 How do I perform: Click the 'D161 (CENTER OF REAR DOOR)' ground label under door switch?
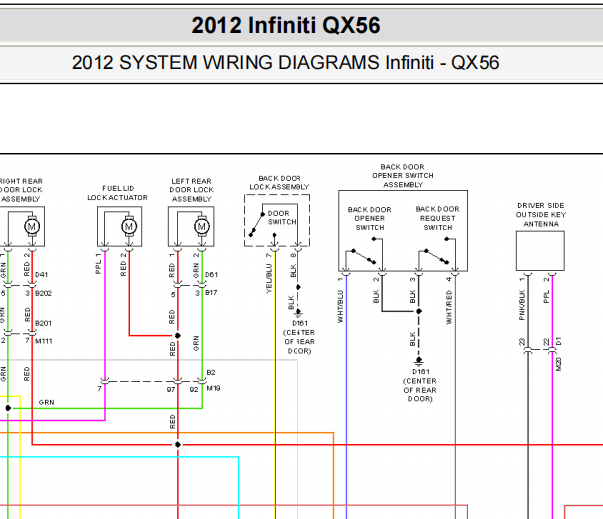point(299,337)
